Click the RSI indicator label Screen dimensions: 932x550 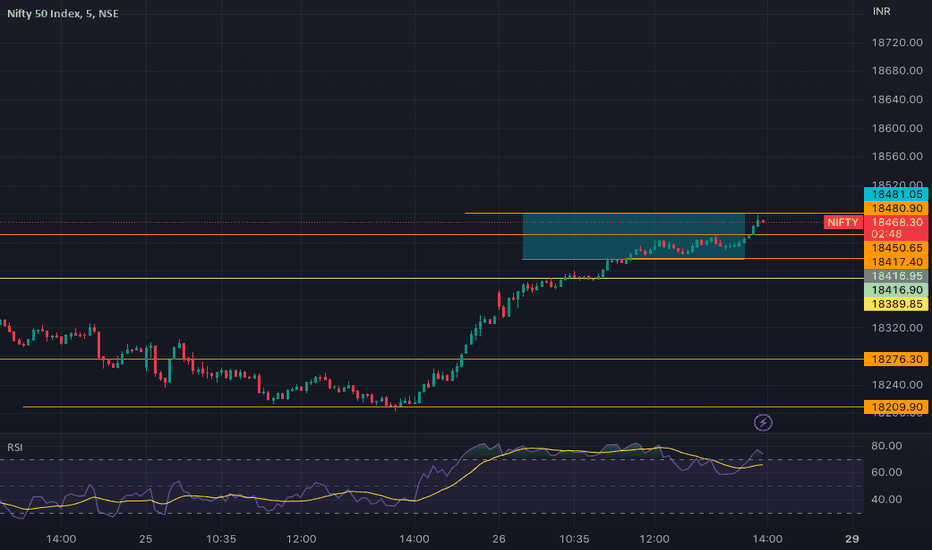(15, 447)
